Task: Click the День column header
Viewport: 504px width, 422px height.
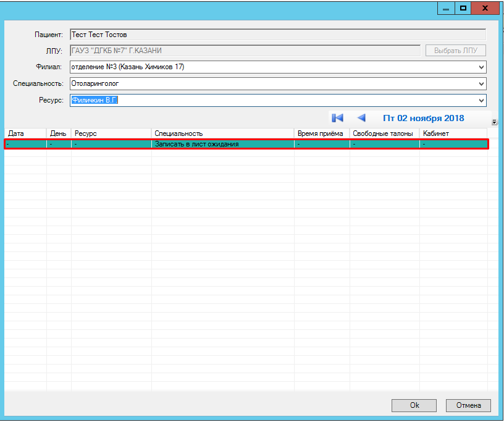Action: pos(58,133)
